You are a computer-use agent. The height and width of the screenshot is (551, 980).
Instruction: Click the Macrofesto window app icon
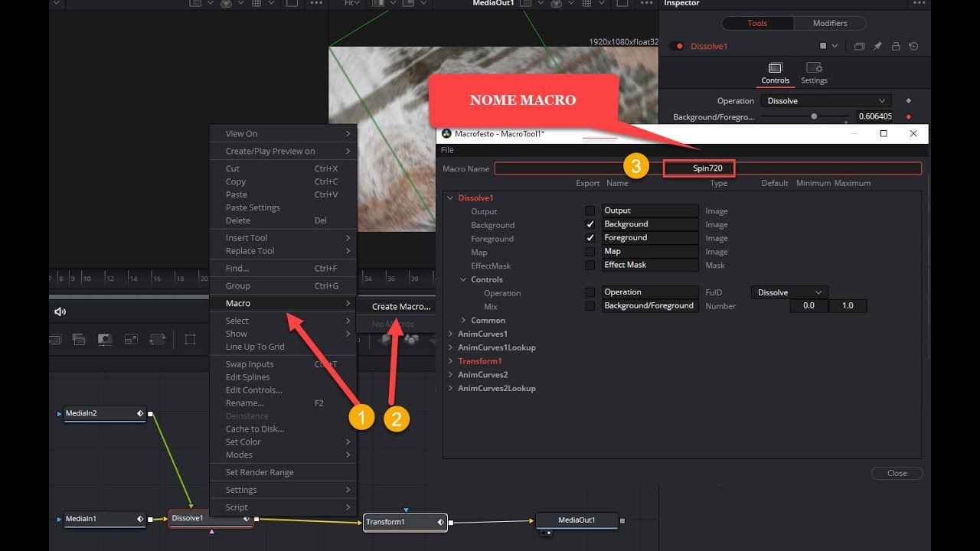(x=446, y=134)
